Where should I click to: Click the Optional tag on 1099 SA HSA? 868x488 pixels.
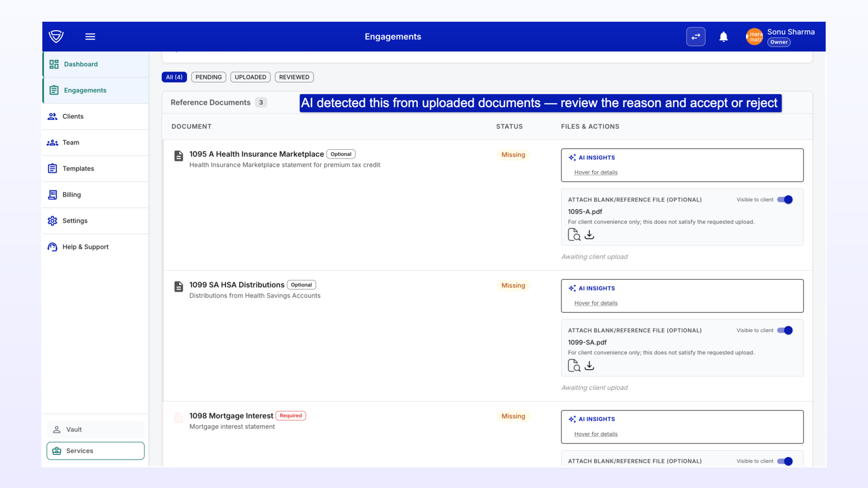click(301, 285)
